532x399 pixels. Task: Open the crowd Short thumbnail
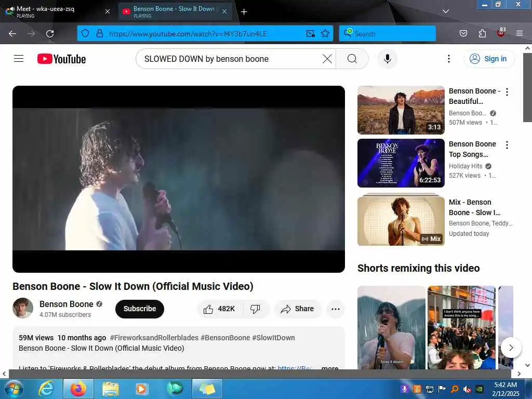pyautogui.click(x=461, y=327)
